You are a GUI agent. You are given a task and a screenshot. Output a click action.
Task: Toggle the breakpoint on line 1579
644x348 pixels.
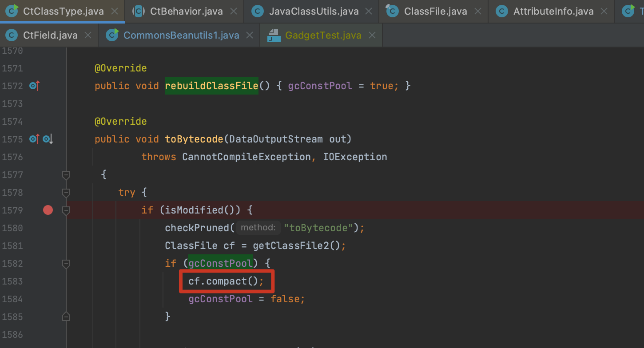point(48,210)
